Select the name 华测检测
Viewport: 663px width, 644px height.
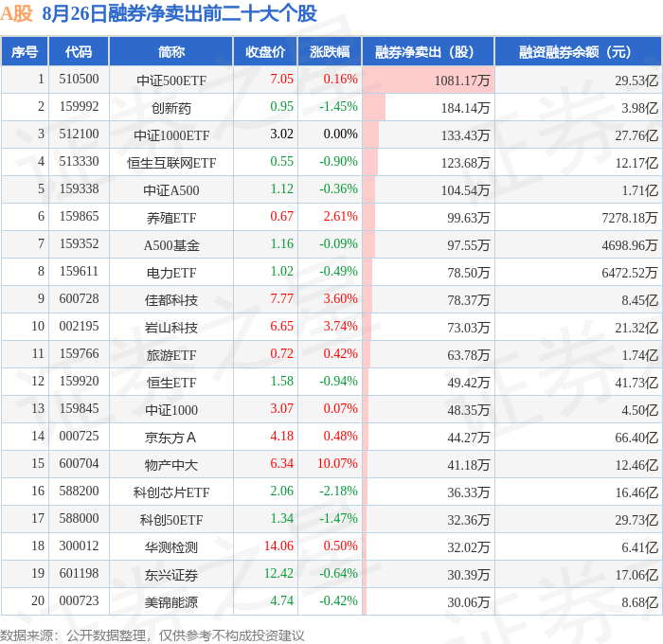[171, 547]
